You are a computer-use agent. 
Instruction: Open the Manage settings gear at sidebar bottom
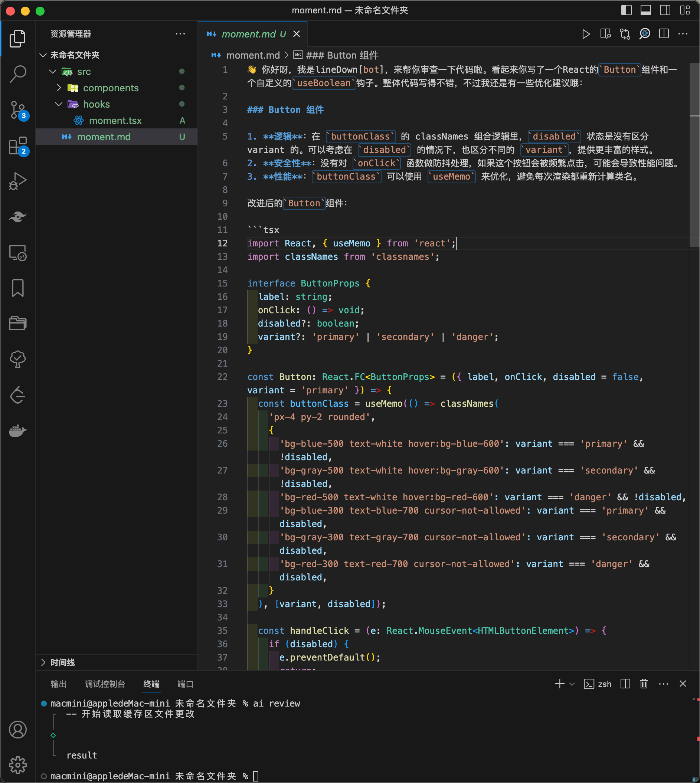coord(17,764)
